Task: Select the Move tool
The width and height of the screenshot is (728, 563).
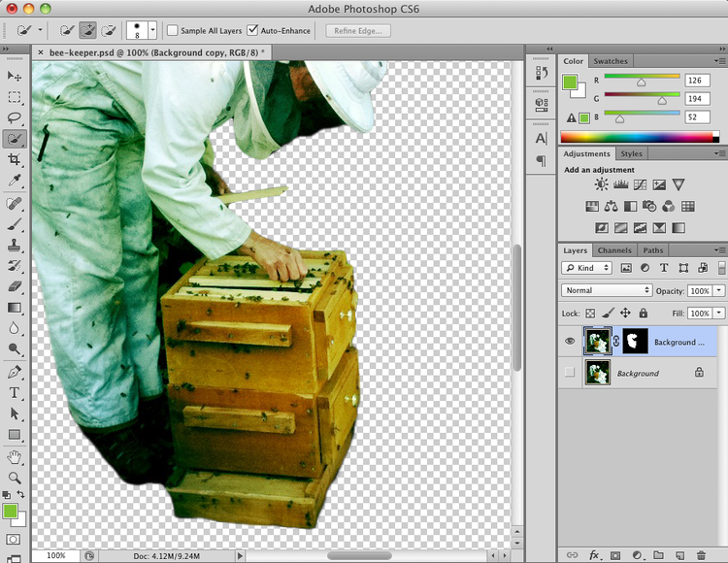Action: [x=15, y=76]
